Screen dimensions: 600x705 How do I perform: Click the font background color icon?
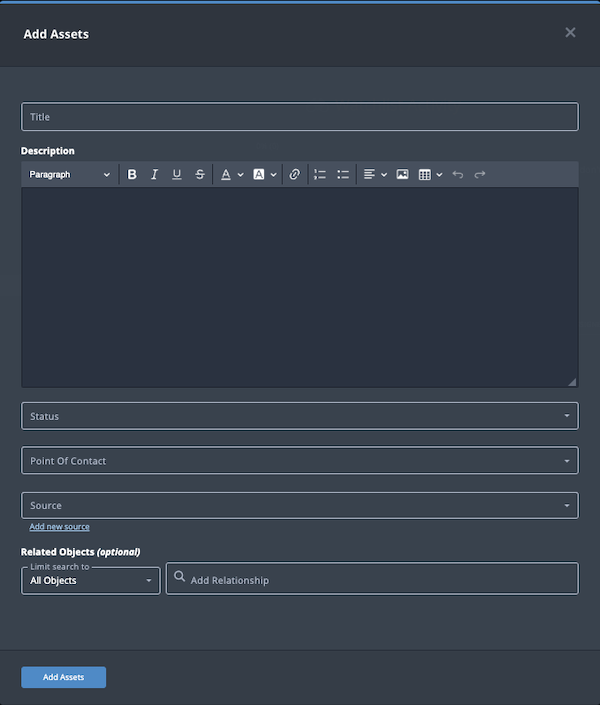[259, 174]
